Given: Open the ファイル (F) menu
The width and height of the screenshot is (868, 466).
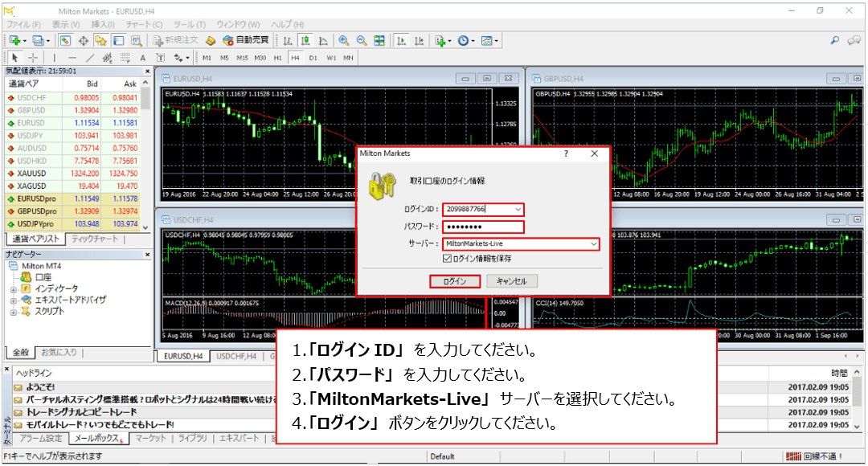Looking at the screenshot, I should click(x=23, y=24).
